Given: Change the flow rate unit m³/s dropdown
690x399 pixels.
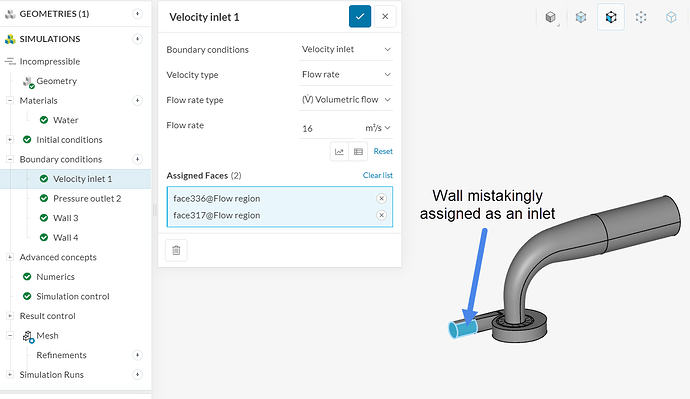Looking at the screenshot, I should (x=378, y=128).
